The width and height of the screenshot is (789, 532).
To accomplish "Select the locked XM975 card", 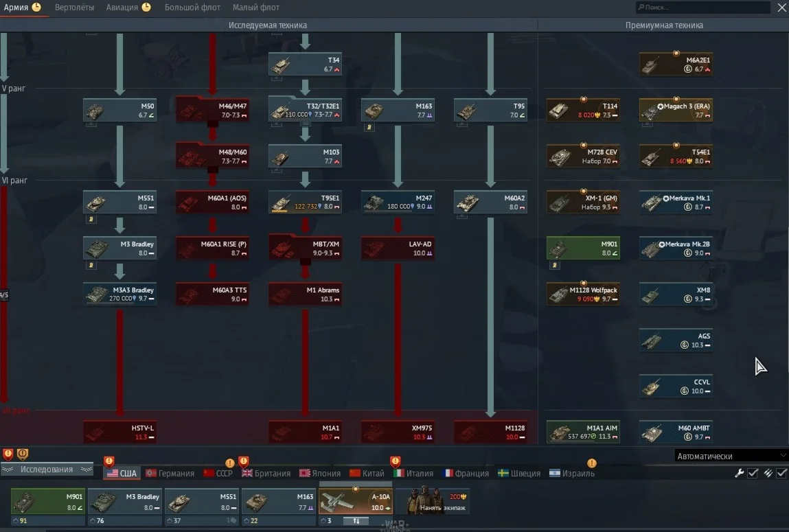I will (x=398, y=432).
